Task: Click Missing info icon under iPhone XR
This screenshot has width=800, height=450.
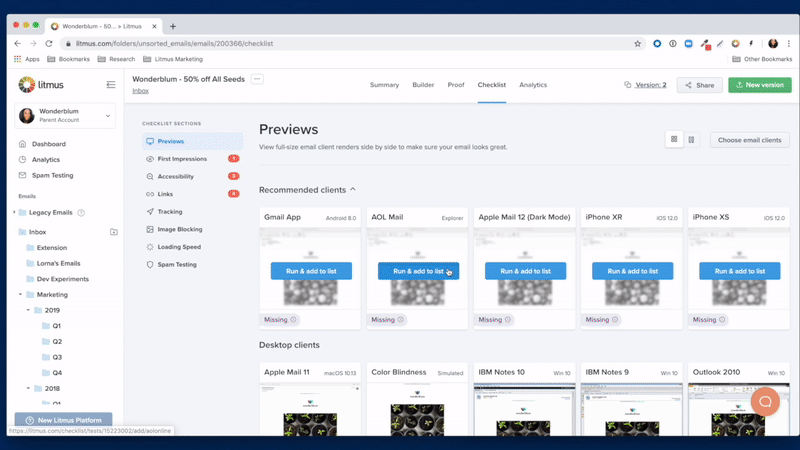Action: [615, 319]
